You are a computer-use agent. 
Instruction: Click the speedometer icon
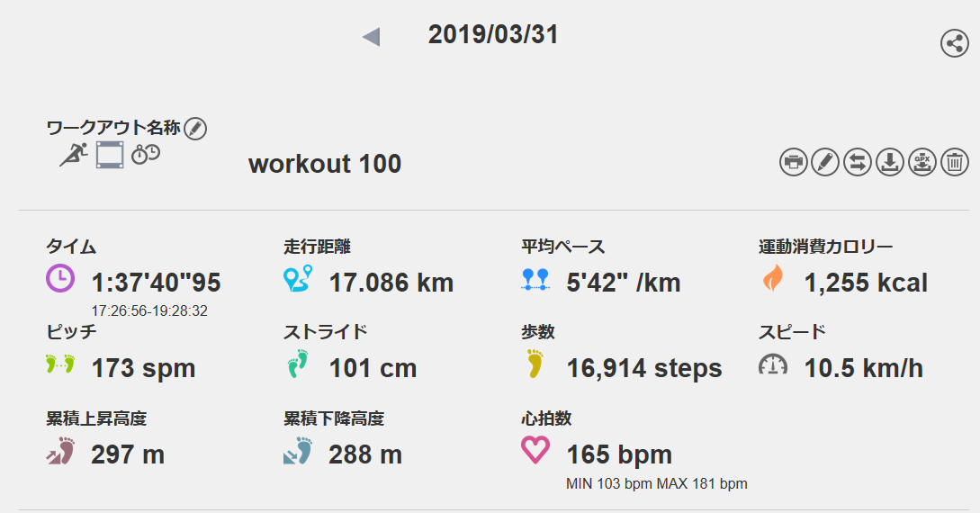tap(772, 364)
